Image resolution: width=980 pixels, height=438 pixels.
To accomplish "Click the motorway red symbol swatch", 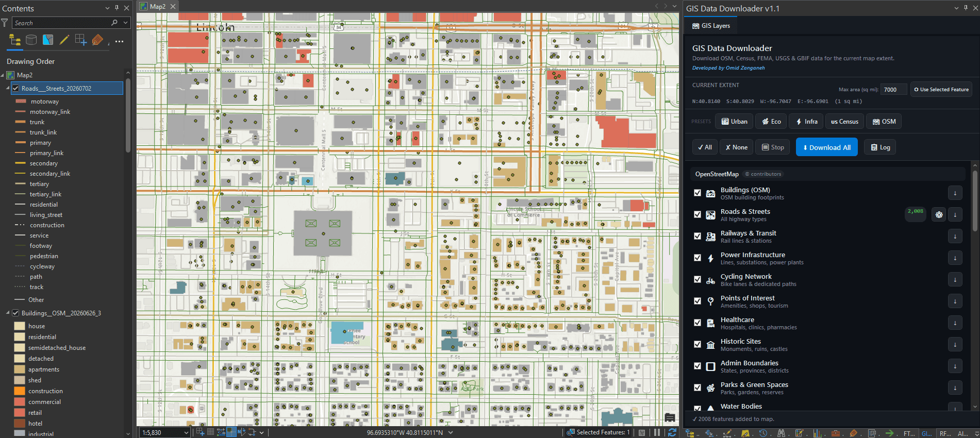I will (21, 102).
